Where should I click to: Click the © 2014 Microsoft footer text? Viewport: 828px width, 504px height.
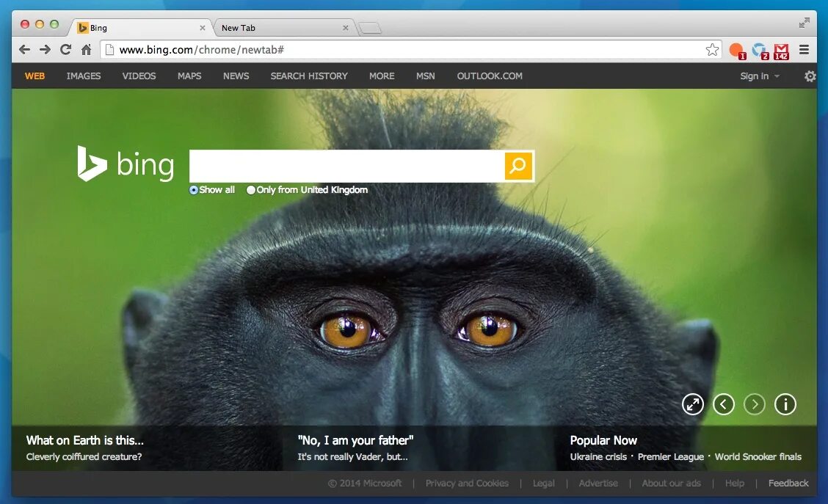point(365,483)
